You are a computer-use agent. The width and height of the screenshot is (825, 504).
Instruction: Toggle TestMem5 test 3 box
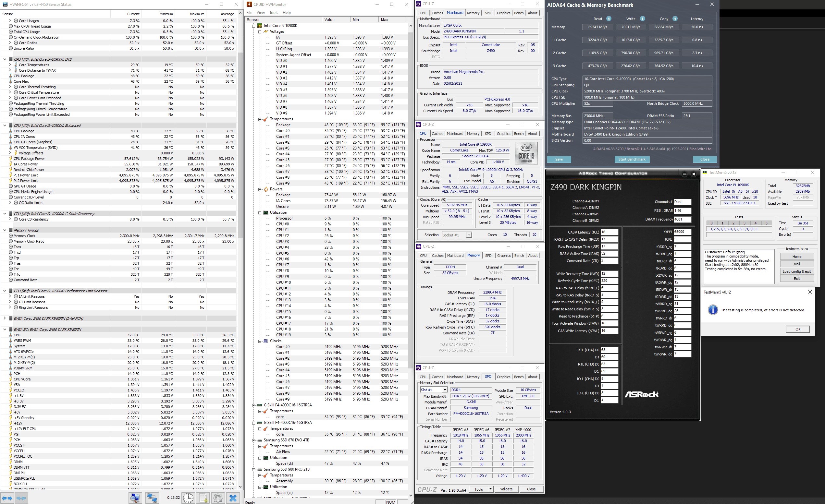tap(745, 223)
